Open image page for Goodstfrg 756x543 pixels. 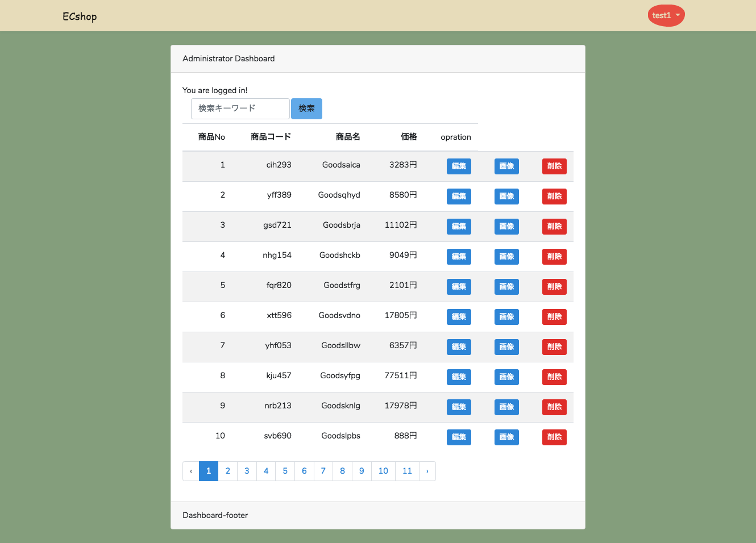(506, 286)
